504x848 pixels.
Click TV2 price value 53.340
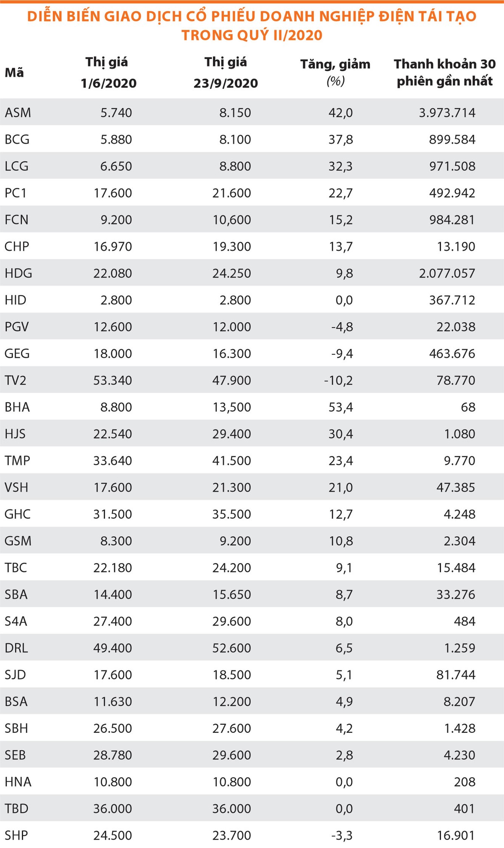point(113,380)
